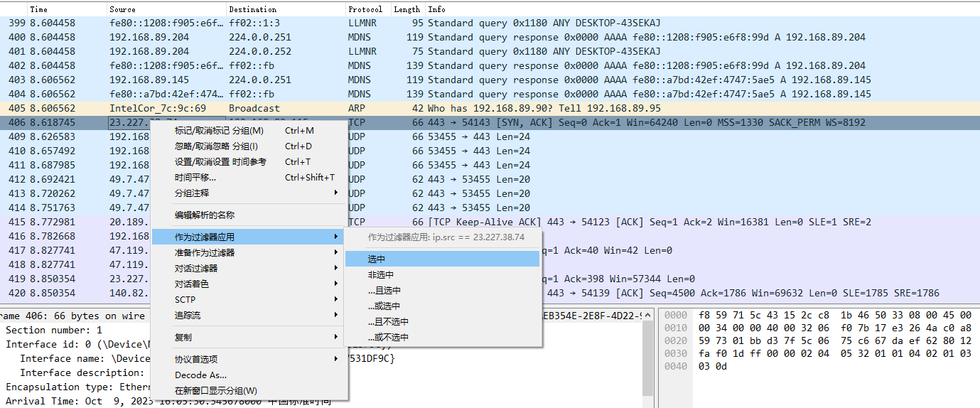Pick '...或选中' filter option
The height and width of the screenshot is (408, 980).
(384, 306)
